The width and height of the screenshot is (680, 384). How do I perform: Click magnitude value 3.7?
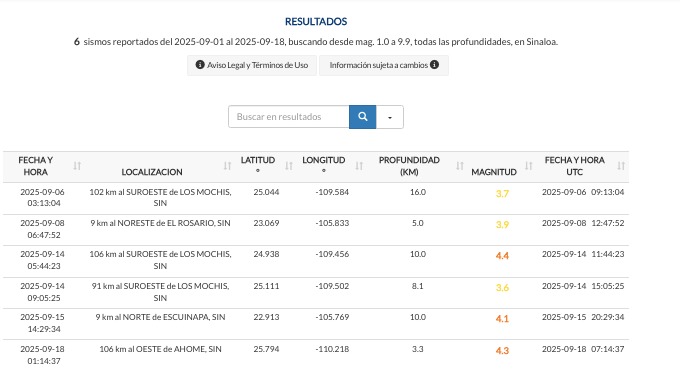tap(502, 194)
